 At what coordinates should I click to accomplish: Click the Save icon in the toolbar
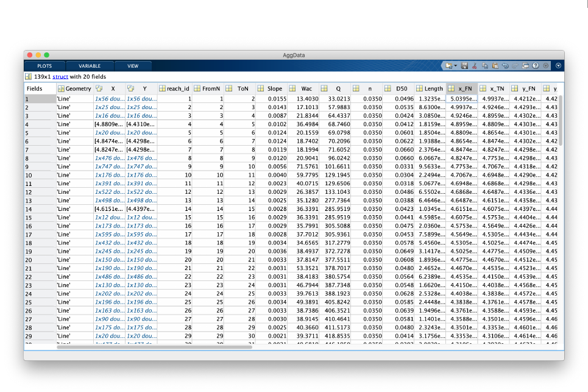465,66
